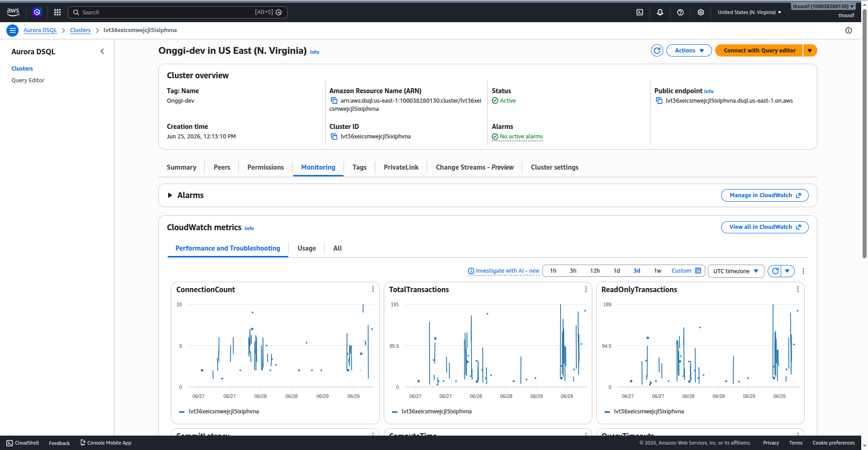Click Connect with Query editor button
Screen dimensions: 868x450
click(759, 51)
